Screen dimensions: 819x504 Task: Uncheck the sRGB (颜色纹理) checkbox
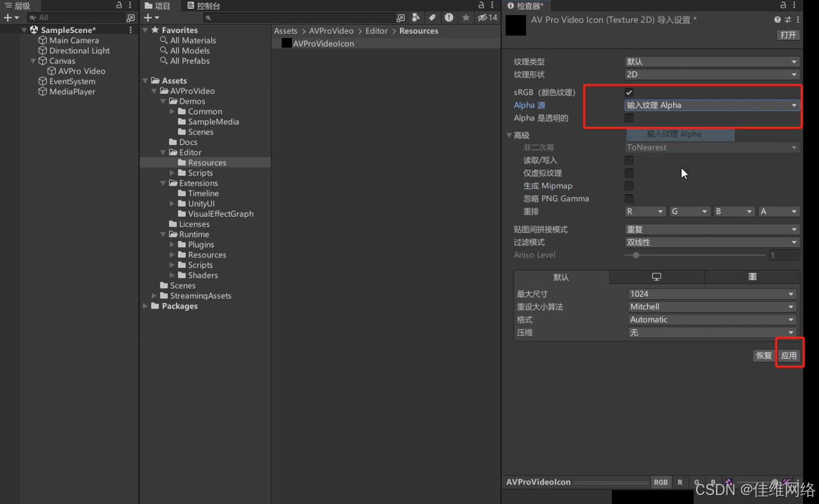[x=629, y=93]
